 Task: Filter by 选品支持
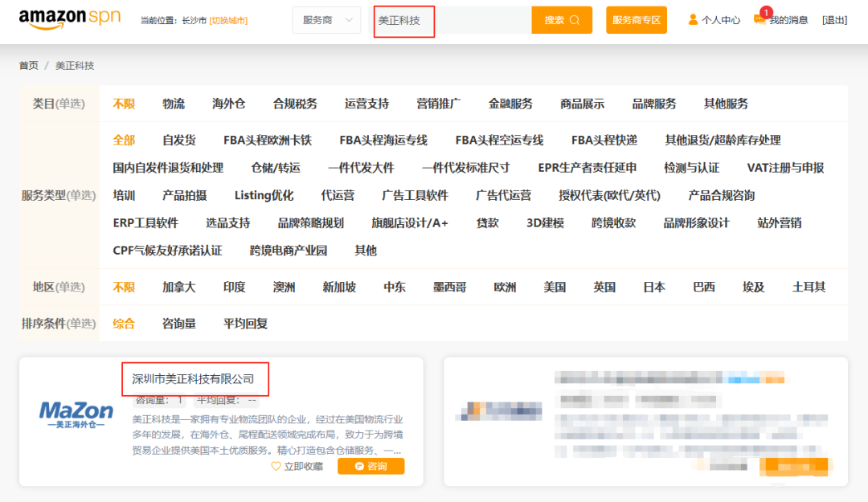pos(228,223)
